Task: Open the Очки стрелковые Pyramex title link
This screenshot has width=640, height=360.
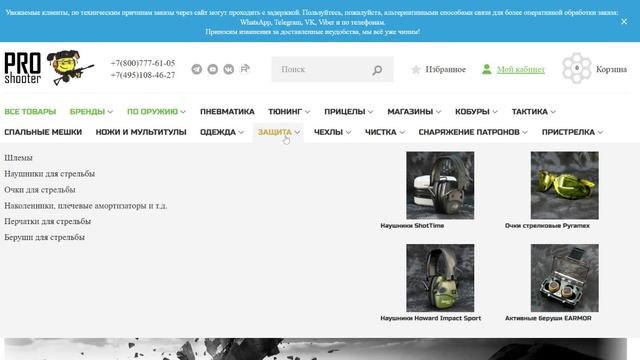Action: coord(547,226)
